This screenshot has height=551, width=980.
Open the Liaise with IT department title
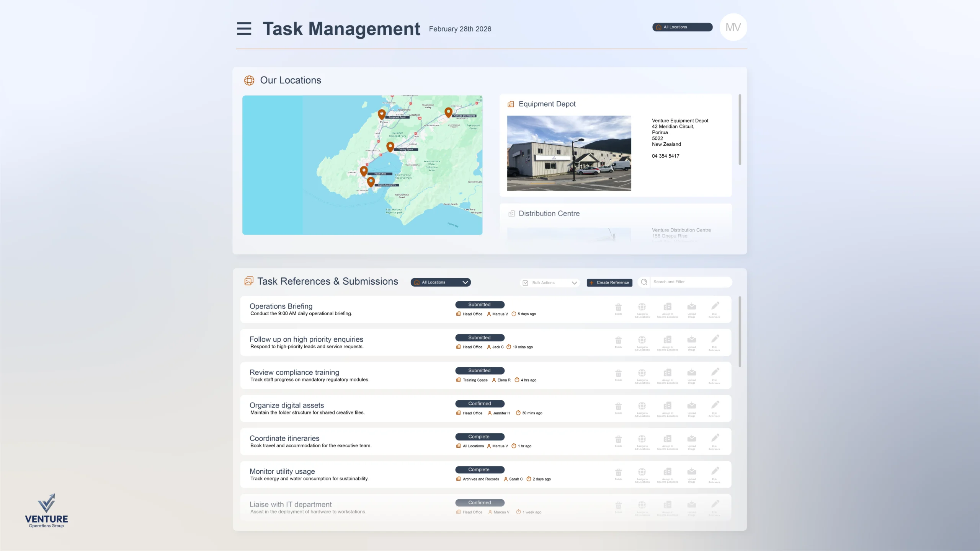291,504
